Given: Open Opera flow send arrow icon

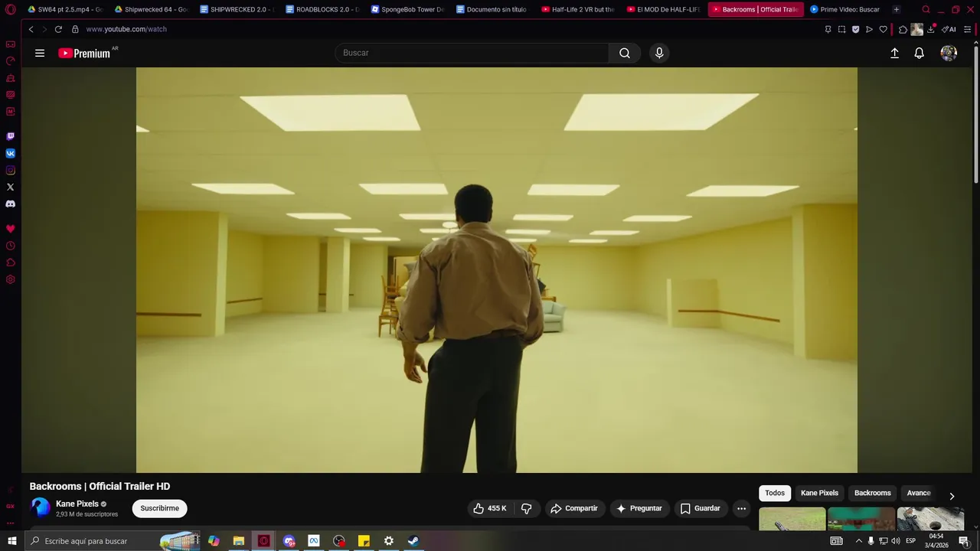Looking at the screenshot, I should coord(869,29).
